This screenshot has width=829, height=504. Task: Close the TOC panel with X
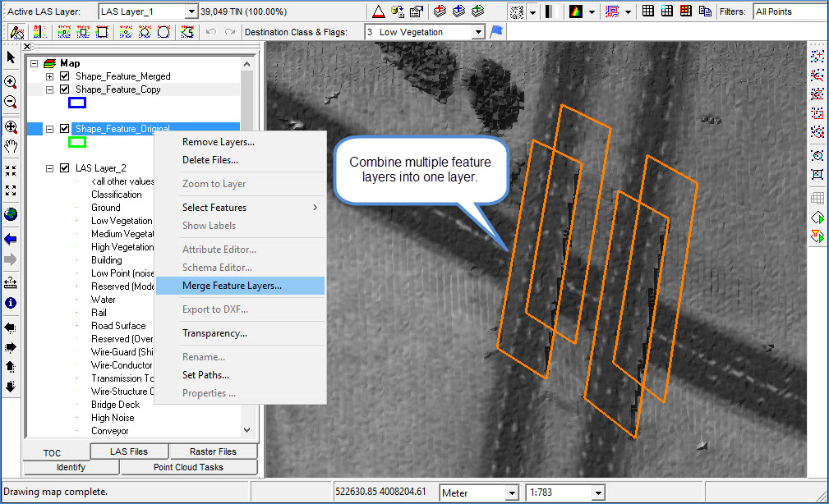point(27,47)
